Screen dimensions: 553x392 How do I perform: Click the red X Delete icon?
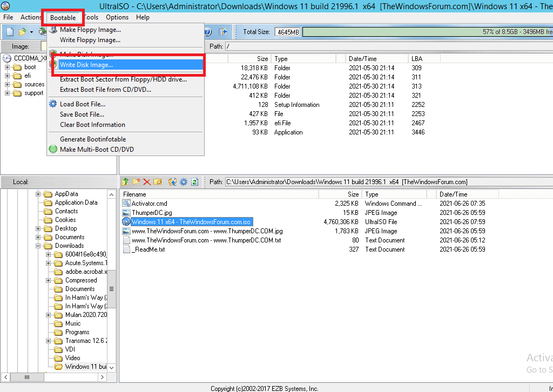(147, 182)
